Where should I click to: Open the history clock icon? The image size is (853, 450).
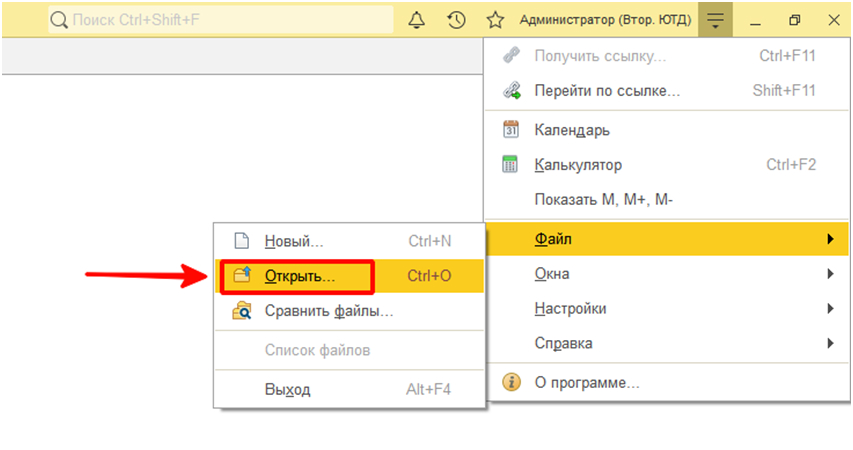pyautogui.click(x=456, y=20)
